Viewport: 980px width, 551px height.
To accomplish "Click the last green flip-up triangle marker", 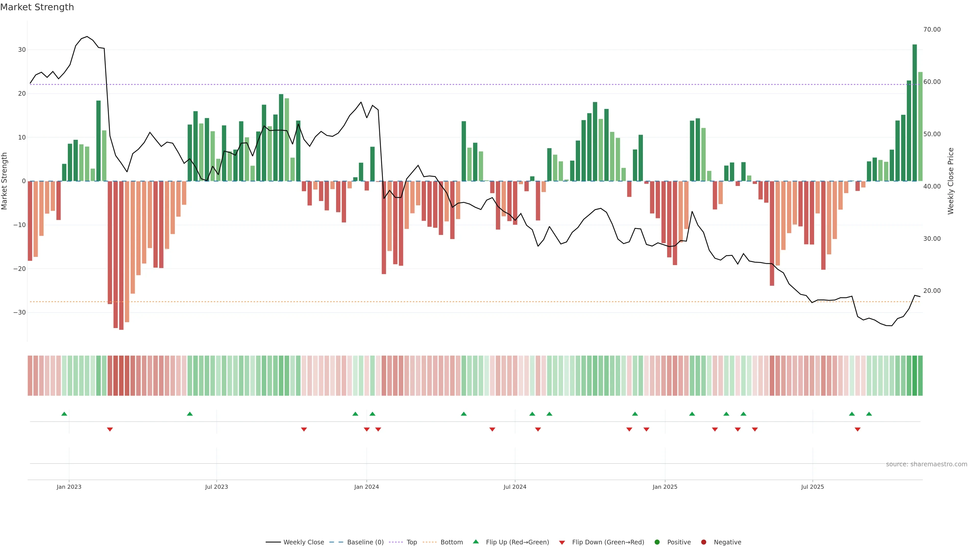I will point(869,414).
